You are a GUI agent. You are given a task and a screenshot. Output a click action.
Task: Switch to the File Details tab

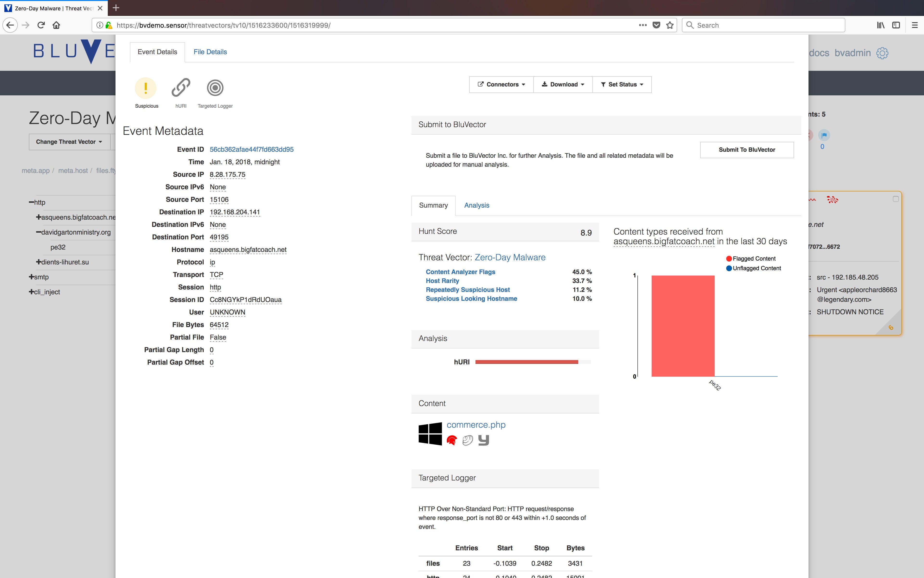(210, 52)
